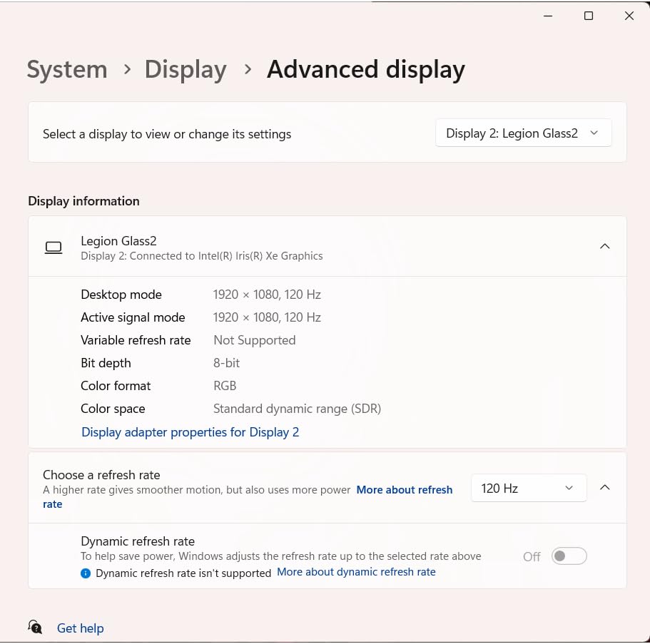Navigate to Display in breadcrumb
650x644 pixels.
coord(186,70)
